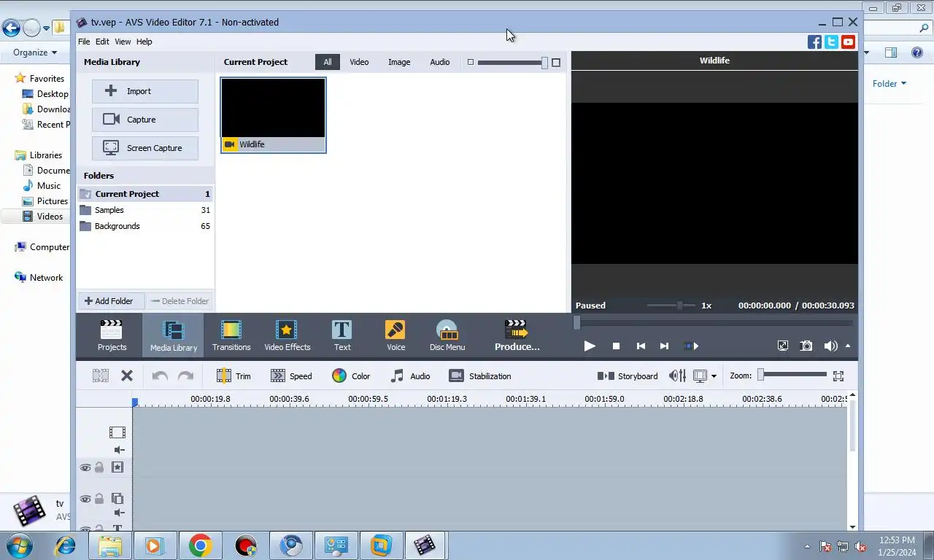Click the delete X icon in the timeline toolbar

click(x=127, y=376)
